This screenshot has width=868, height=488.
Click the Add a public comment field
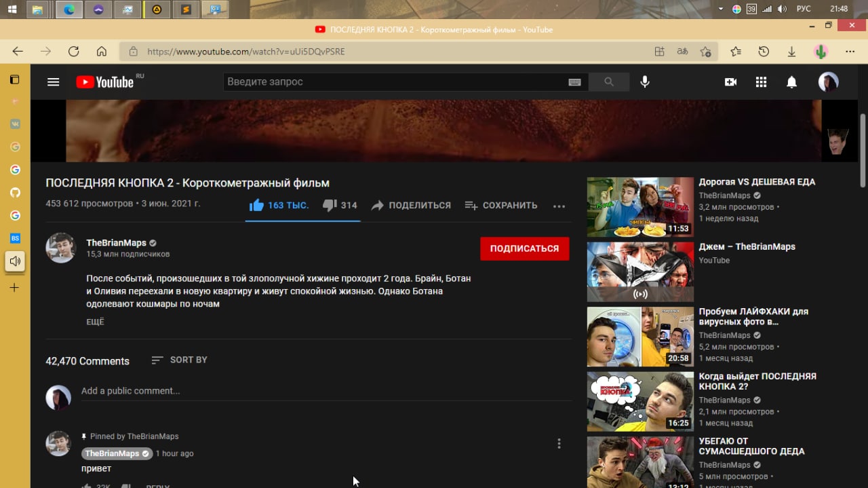(326, 392)
